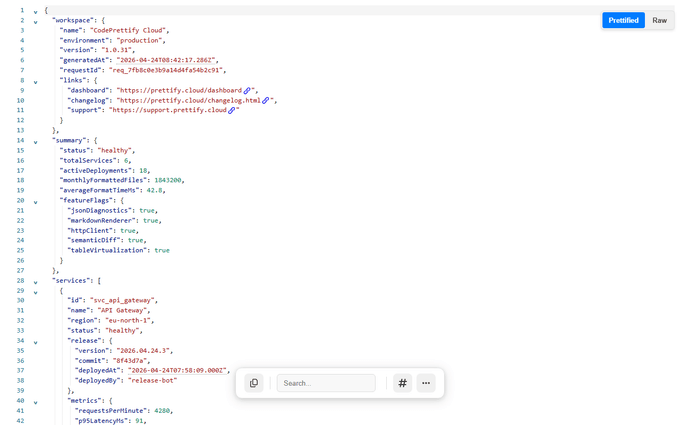Open the three-dots more options menu

tap(426, 383)
